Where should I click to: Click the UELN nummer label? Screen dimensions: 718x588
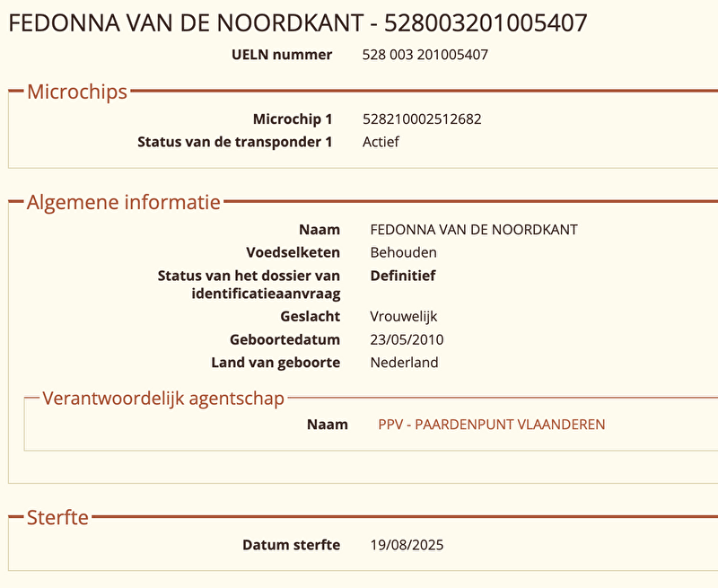click(x=282, y=55)
